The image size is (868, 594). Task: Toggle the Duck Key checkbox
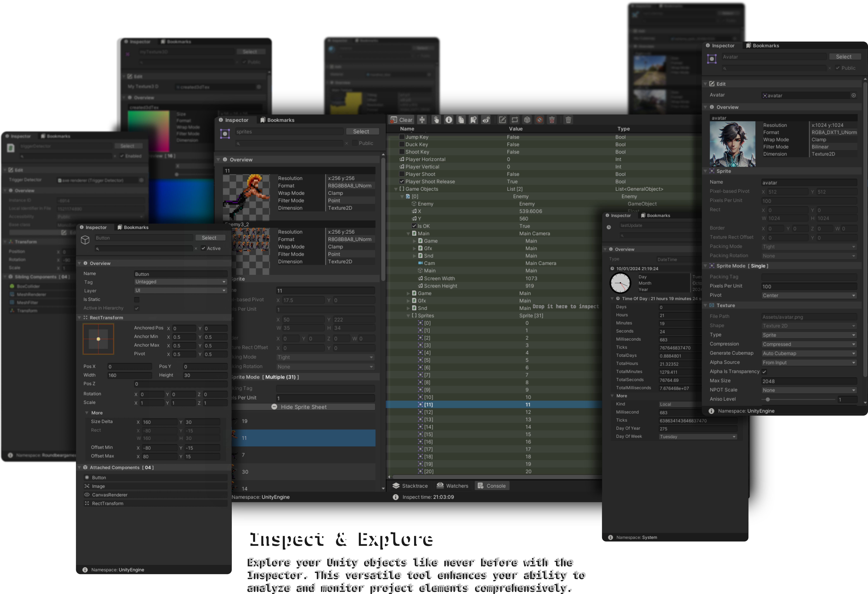click(402, 145)
